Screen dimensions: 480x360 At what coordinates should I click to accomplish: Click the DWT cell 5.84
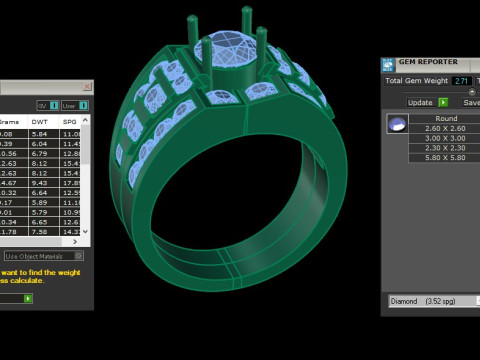pos(44,134)
